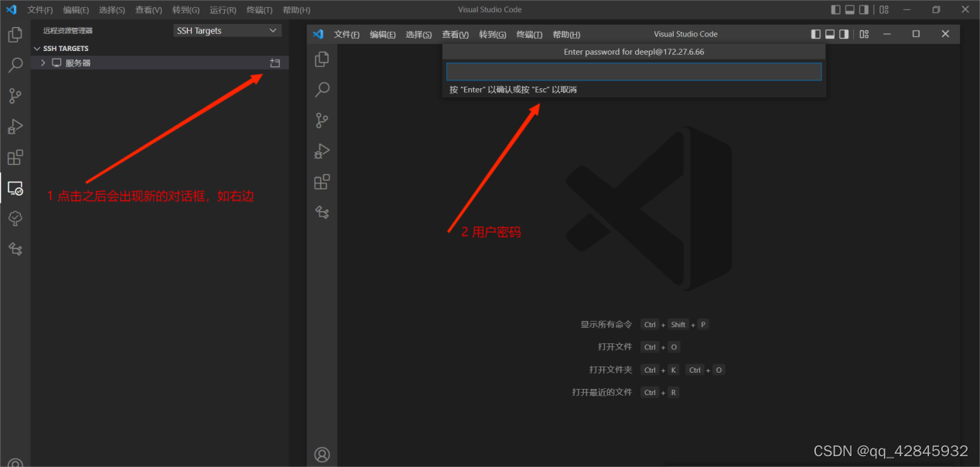Open Explorer in the right window's activity bar
The image size is (980, 467).
point(323,60)
